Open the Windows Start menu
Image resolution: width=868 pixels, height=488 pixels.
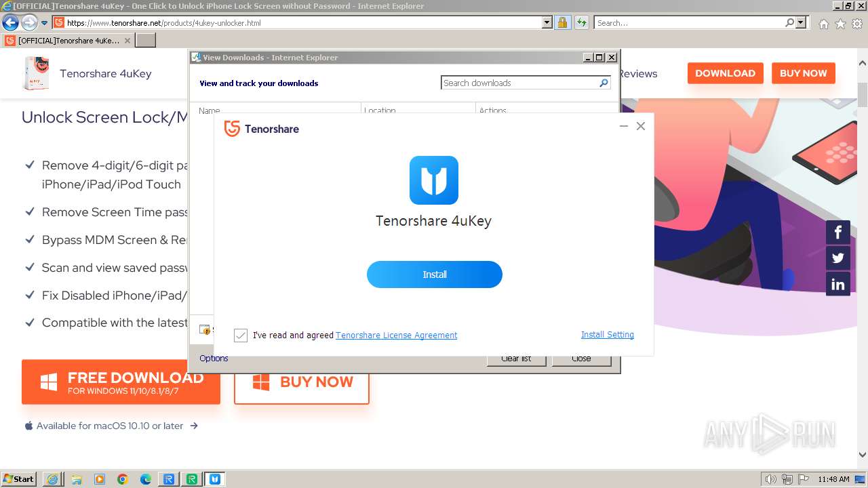point(19,479)
